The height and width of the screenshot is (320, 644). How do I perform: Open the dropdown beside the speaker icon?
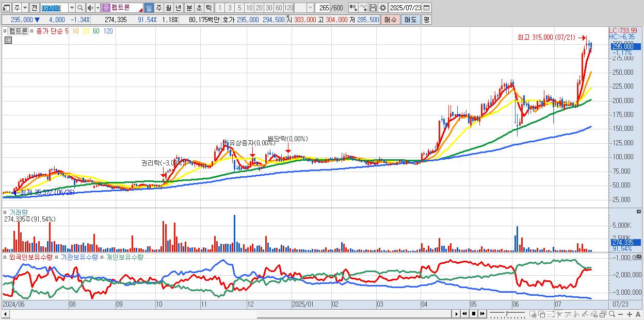click(98, 8)
